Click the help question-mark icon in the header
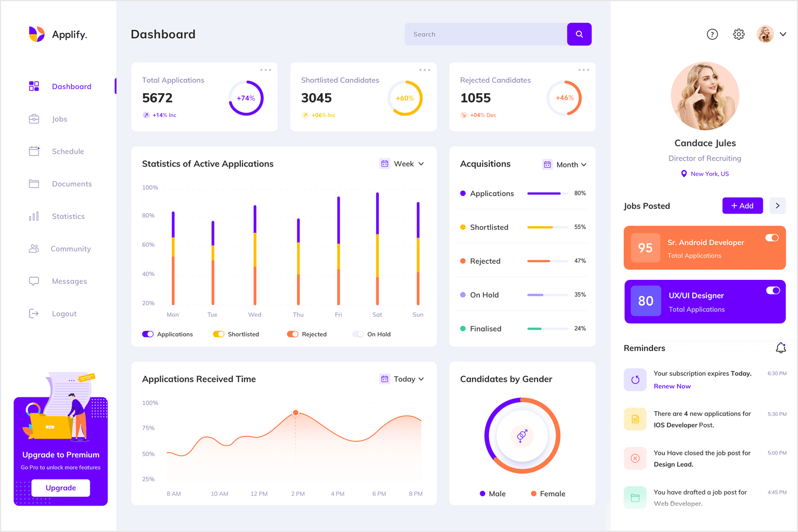 coord(712,34)
